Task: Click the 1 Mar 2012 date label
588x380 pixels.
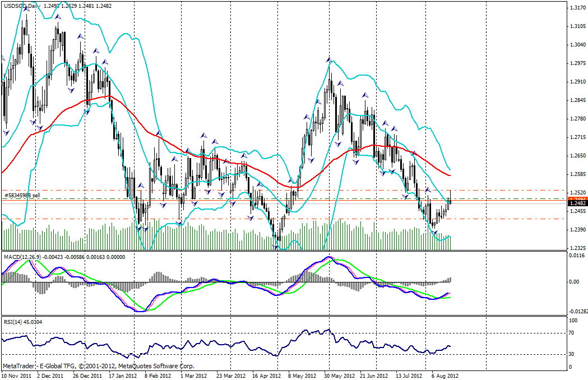Action: (193, 376)
